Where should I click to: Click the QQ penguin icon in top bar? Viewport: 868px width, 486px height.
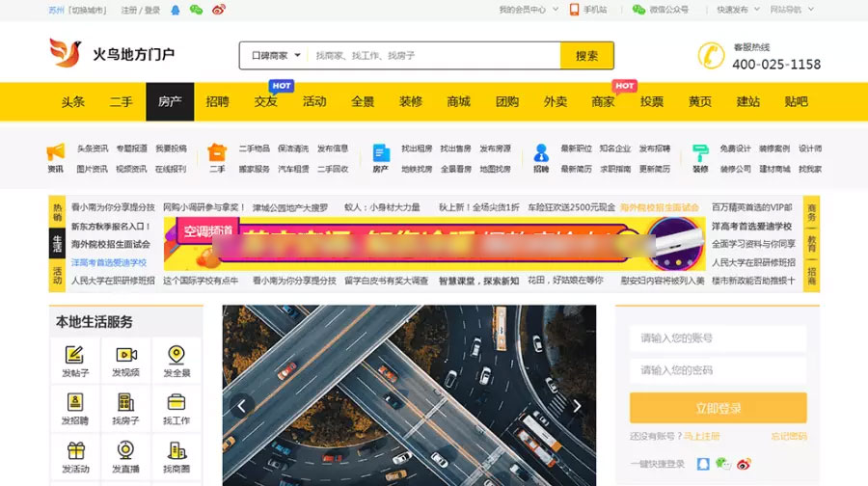(175, 10)
